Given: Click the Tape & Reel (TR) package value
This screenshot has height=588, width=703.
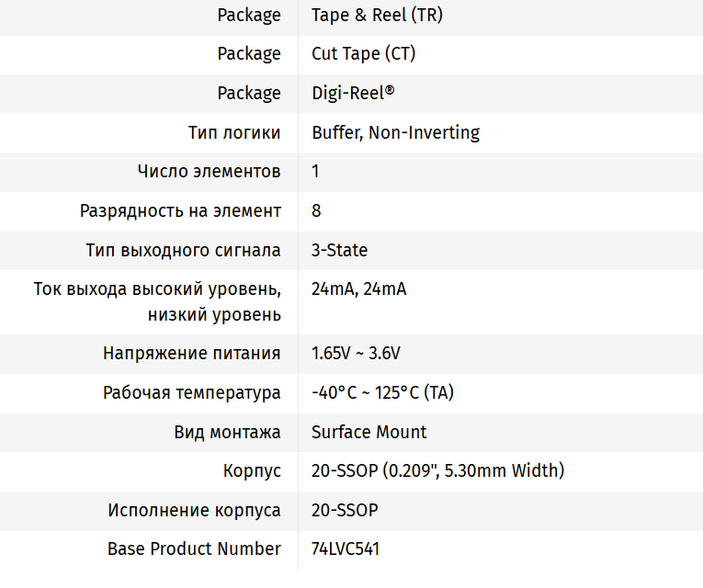Looking at the screenshot, I should point(378,15).
